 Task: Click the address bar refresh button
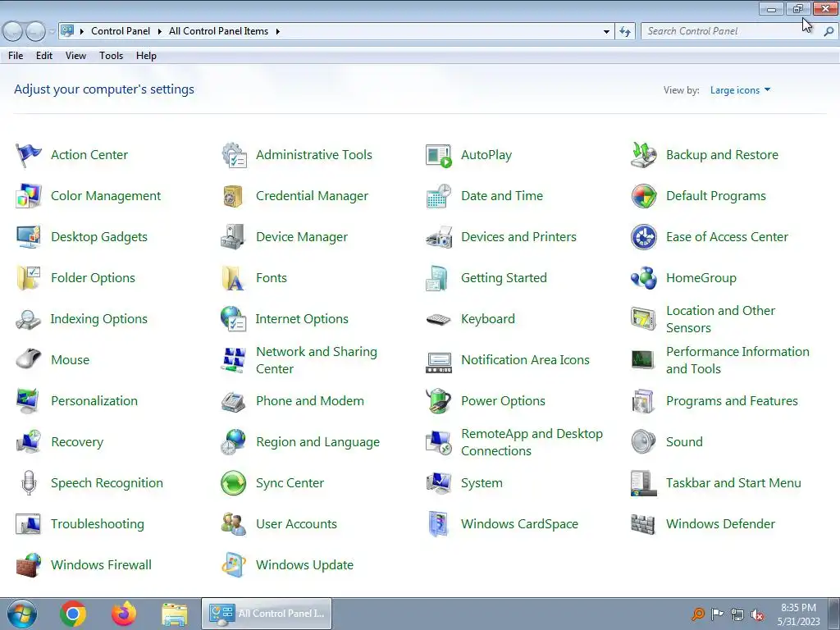pyautogui.click(x=624, y=32)
